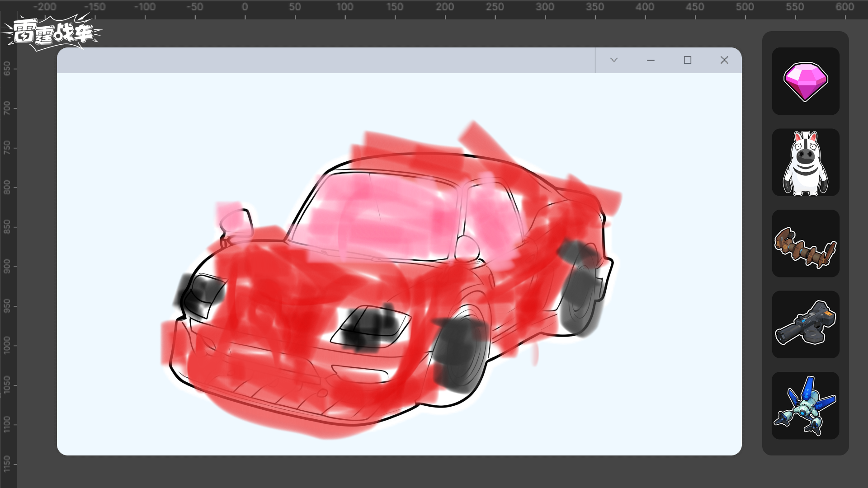This screenshot has width=868, height=488.
Task: Maximize the drawing window
Action: tap(687, 60)
